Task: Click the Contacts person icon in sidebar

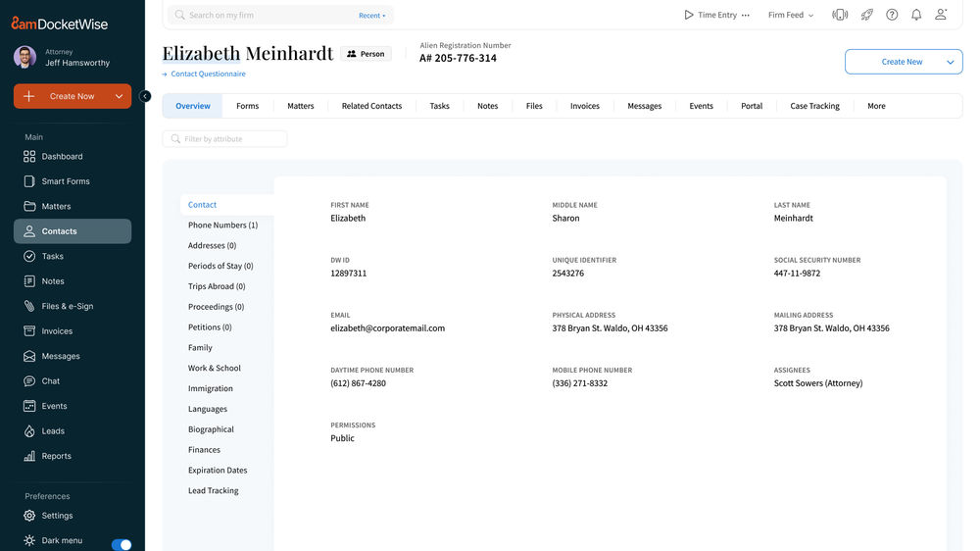Action: pos(29,231)
